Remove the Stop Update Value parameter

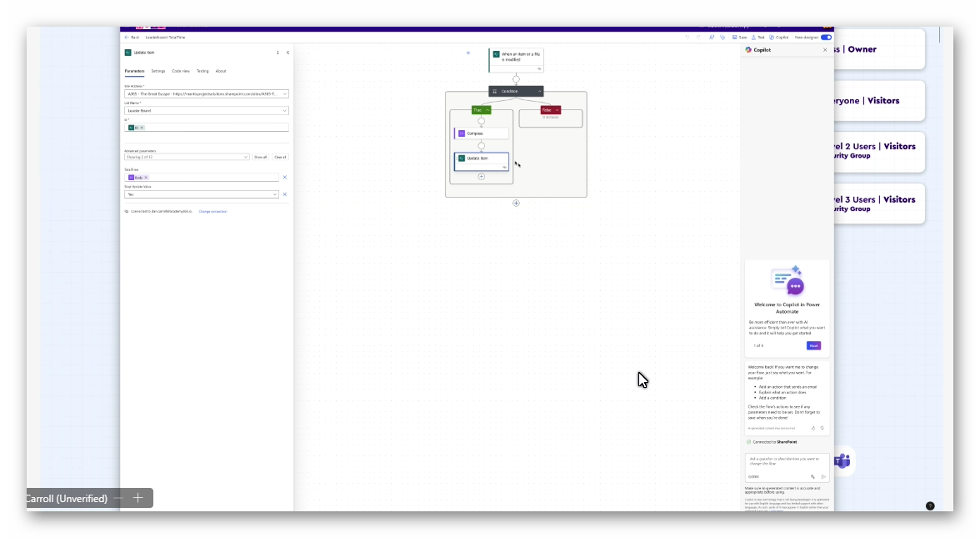pos(285,194)
